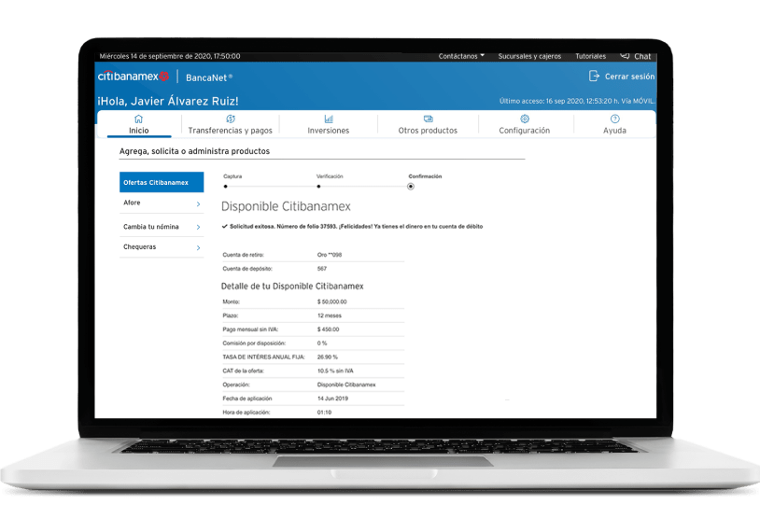Click the BancaNet label
Screen dimensions: 760x532
(x=209, y=77)
